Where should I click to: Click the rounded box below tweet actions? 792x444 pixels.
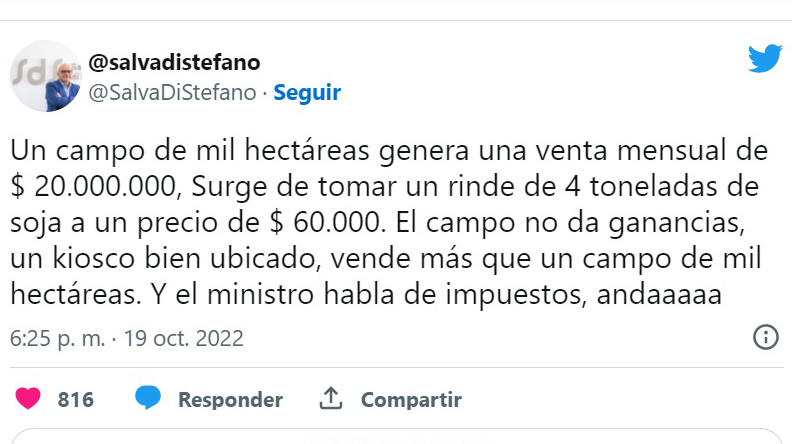(x=396, y=437)
